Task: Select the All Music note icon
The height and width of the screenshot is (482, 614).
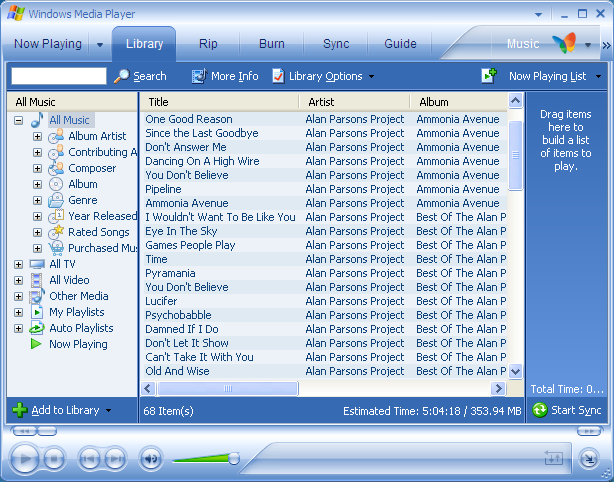Action: pyautogui.click(x=37, y=120)
